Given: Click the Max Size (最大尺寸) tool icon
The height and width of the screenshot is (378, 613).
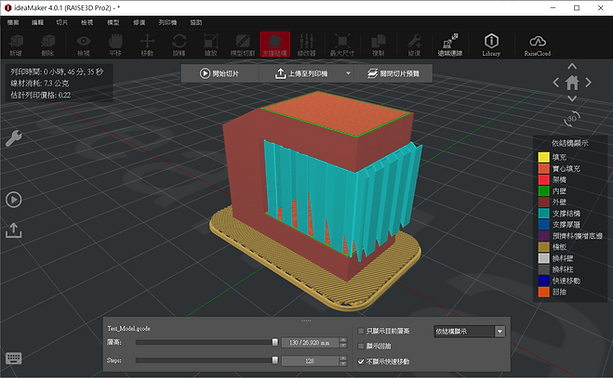Looking at the screenshot, I should tap(342, 45).
